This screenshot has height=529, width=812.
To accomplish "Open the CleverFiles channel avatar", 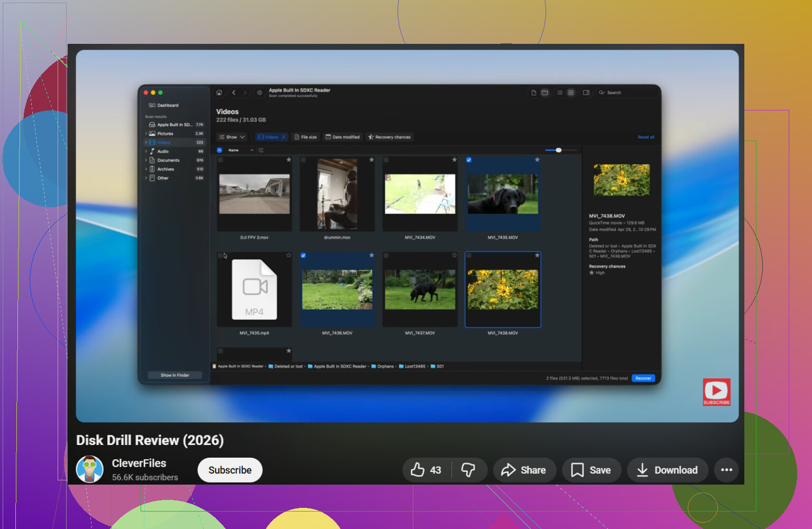I will 90,469.
